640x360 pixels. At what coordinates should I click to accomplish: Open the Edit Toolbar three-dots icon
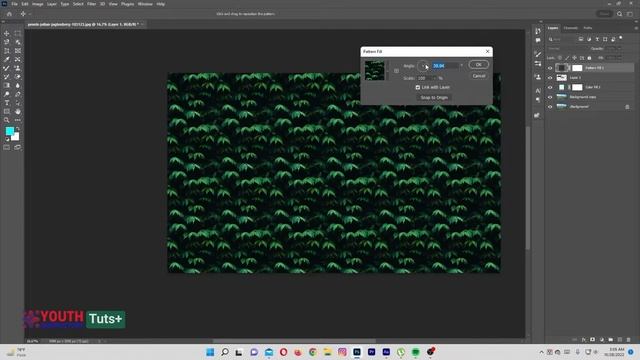tap(18, 120)
